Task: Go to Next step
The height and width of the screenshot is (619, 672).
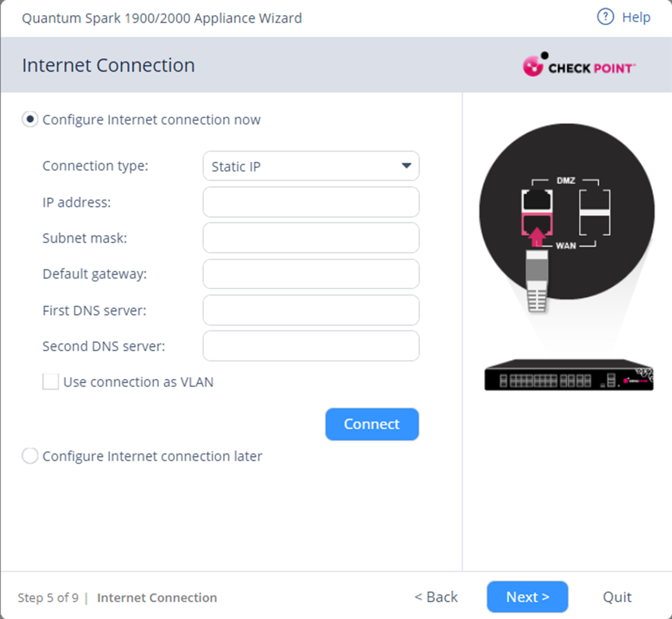Action: click(x=528, y=597)
